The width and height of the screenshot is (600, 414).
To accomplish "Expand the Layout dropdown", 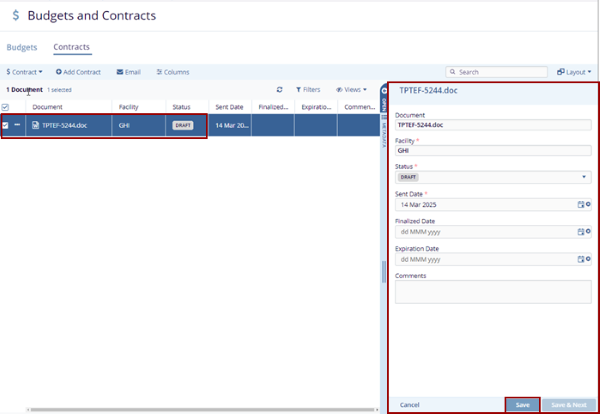I will point(579,72).
